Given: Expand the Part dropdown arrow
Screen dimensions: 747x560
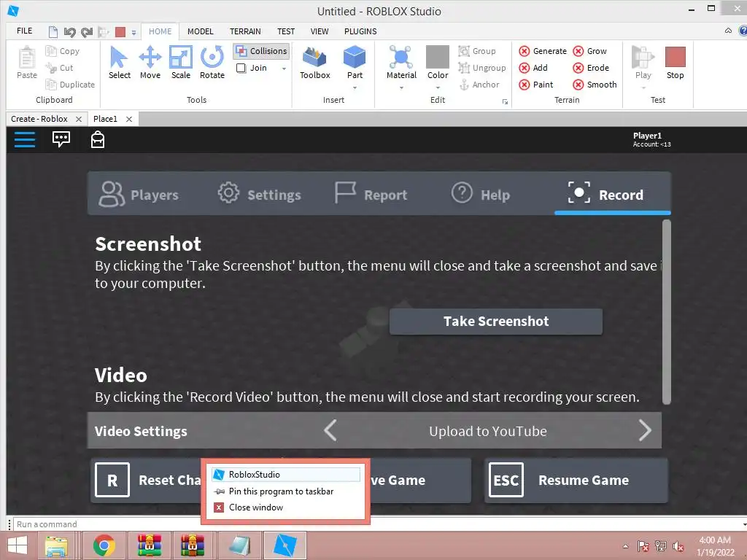Looking at the screenshot, I should click(355, 87).
